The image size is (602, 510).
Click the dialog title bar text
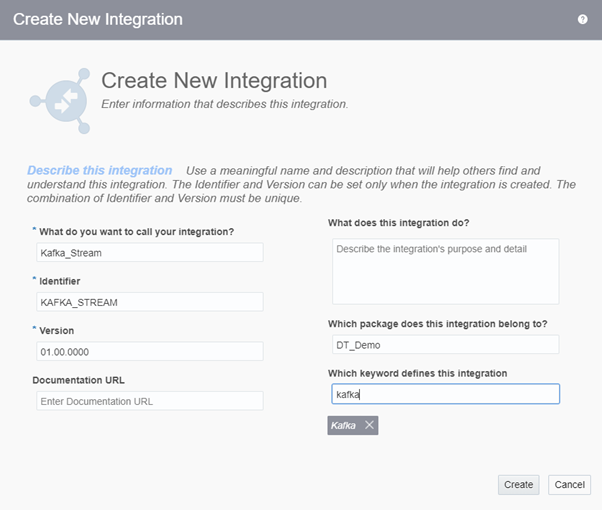click(x=98, y=19)
